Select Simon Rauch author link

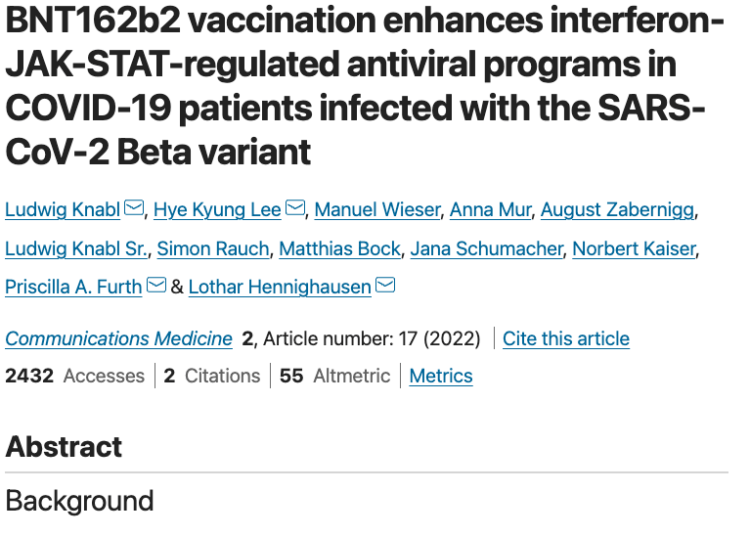(x=213, y=249)
